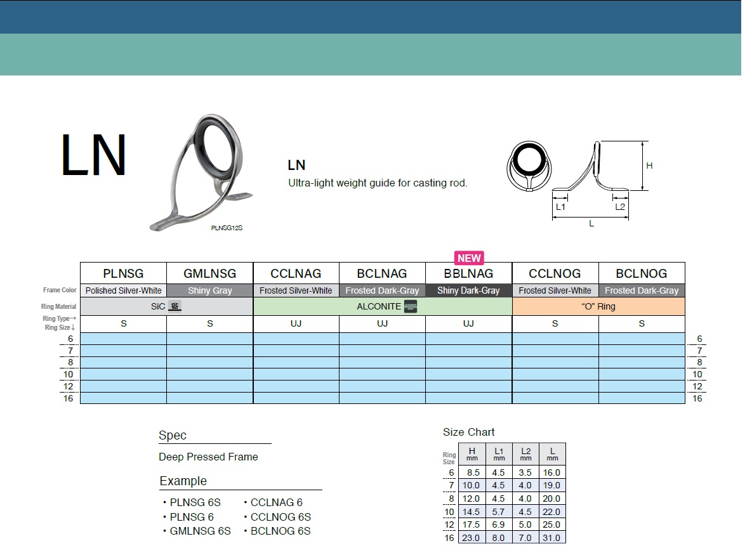Select the Shiny Gray frame color cell
This screenshot has height=560, width=752.
pyautogui.click(x=209, y=290)
